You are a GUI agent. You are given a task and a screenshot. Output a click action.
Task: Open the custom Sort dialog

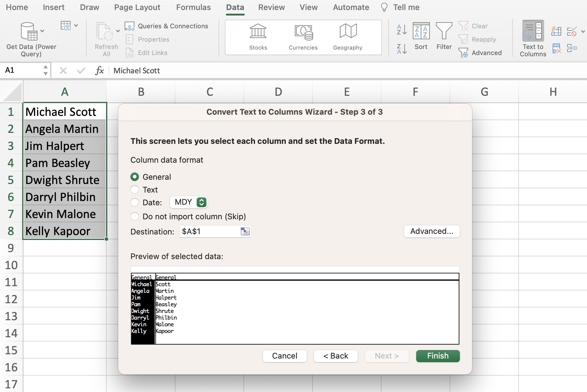pos(421,36)
